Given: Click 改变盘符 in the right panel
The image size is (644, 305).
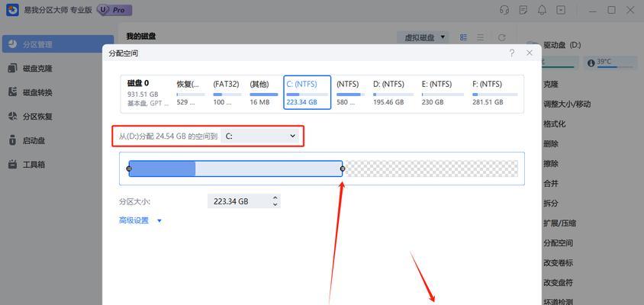Looking at the screenshot, I should coord(559,283).
